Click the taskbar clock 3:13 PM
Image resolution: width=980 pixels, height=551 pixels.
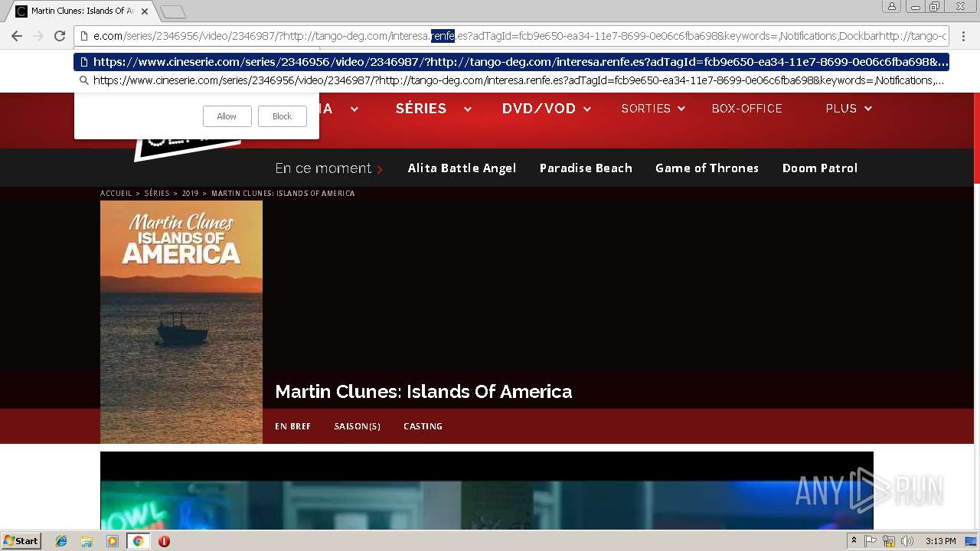point(940,541)
